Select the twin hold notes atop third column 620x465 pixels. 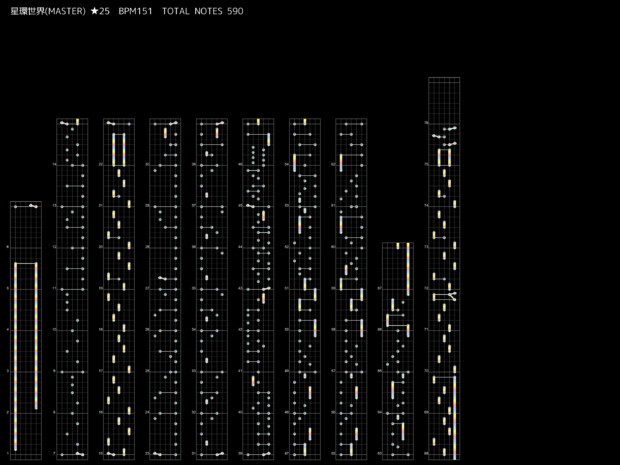[118, 148]
